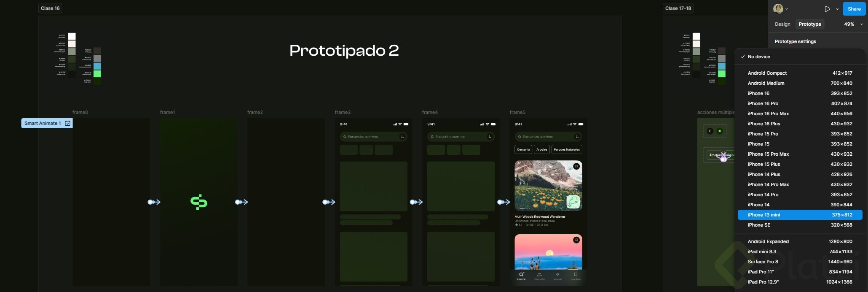
Task: Click filter icon in frame3 search bar
Action: pos(402,137)
